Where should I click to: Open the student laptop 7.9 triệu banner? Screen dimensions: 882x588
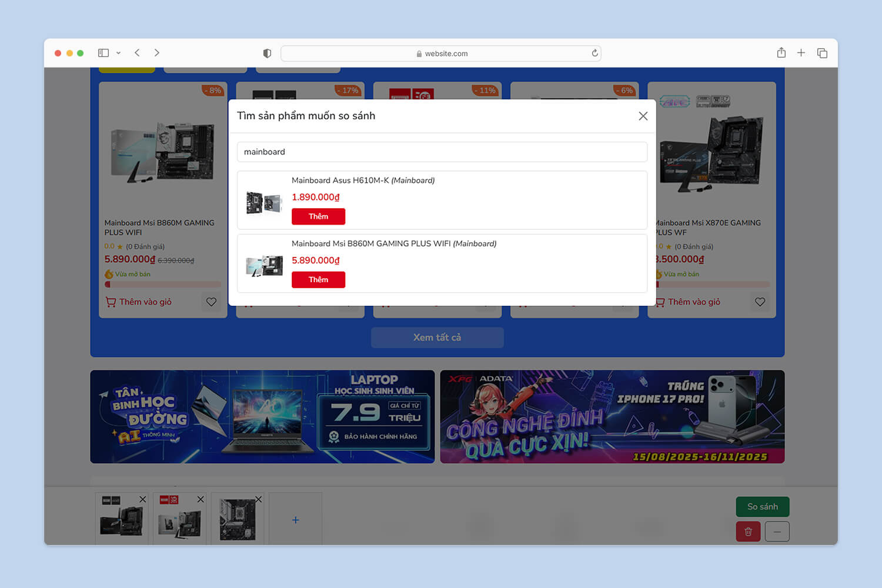click(x=262, y=417)
